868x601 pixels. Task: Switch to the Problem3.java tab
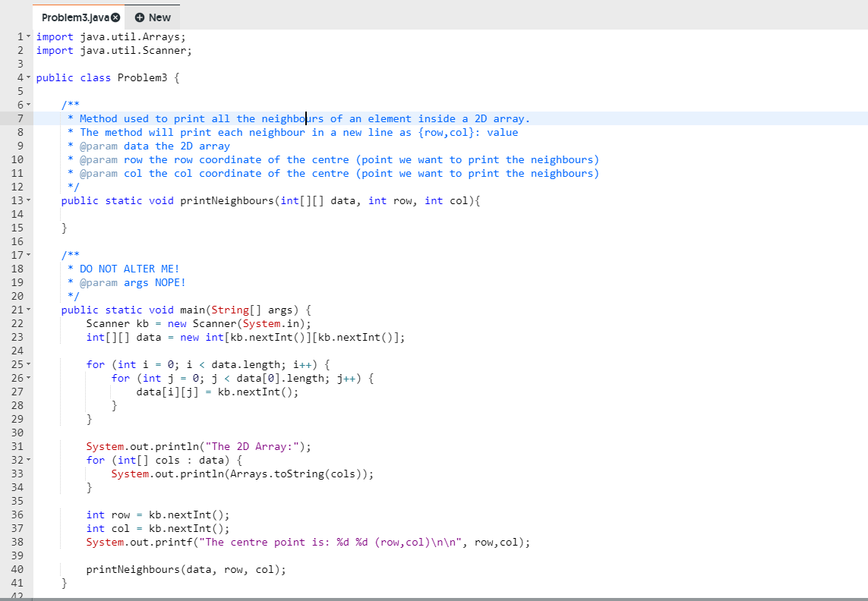(x=76, y=17)
